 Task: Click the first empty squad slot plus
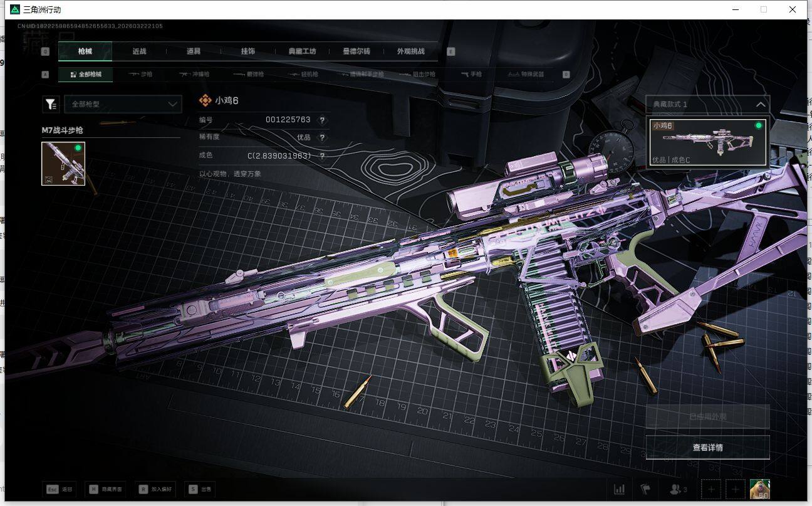[x=711, y=489]
